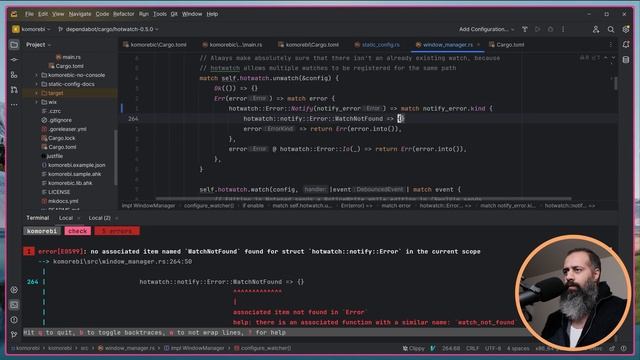
Task: Open editor tabs options menu icon
Action: (611, 44)
